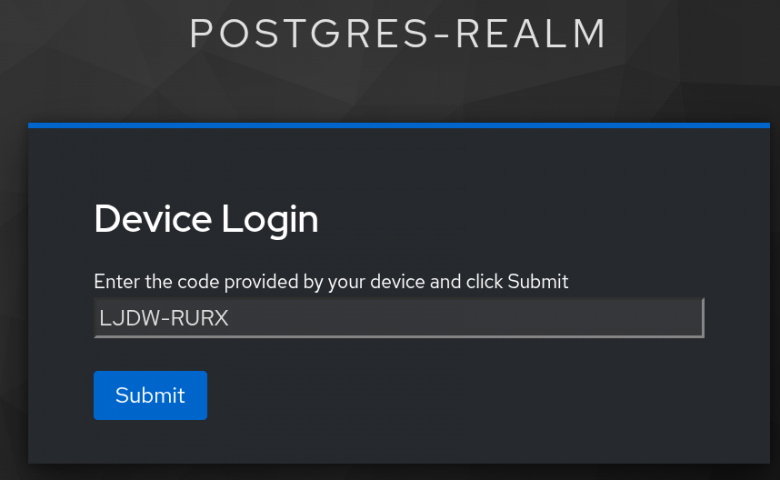780x480 pixels.
Task: Click the LJDW-RURX code text
Action: pos(164,318)
